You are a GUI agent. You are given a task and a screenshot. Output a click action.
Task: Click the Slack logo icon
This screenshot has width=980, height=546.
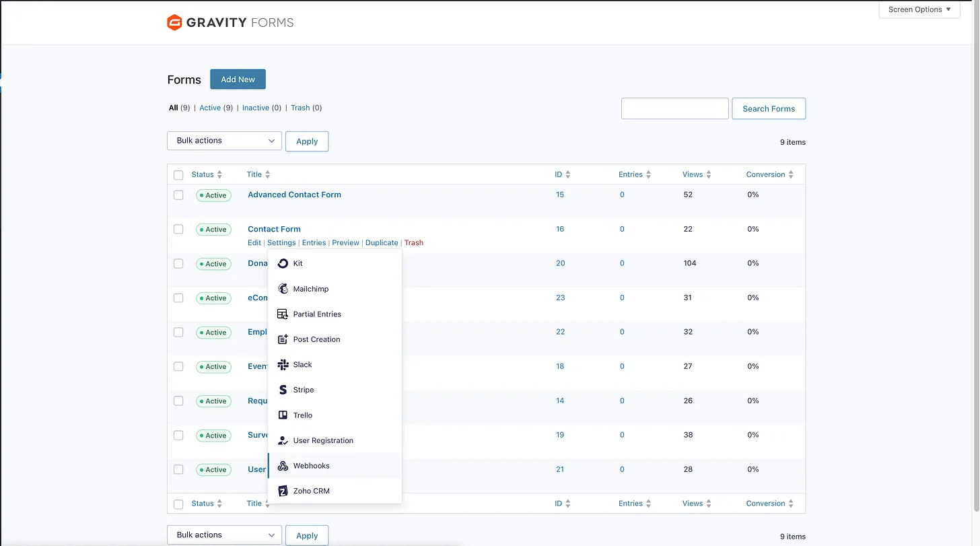click(283, 365)
